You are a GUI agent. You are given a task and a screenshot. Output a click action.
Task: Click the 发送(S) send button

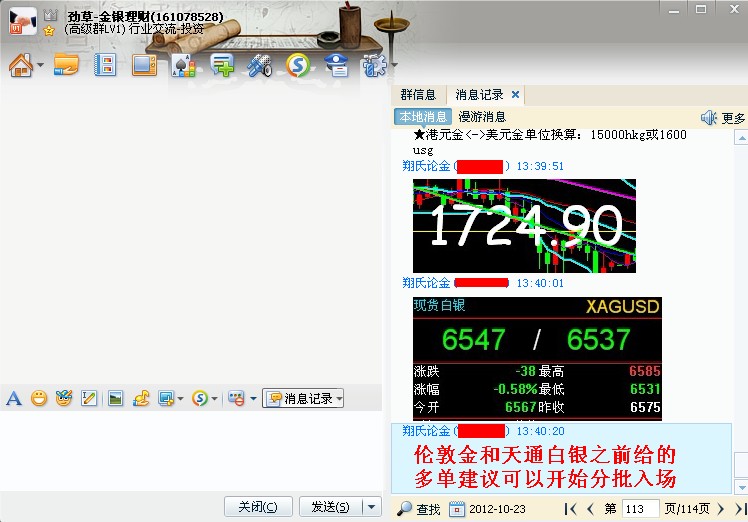point(330,507)
